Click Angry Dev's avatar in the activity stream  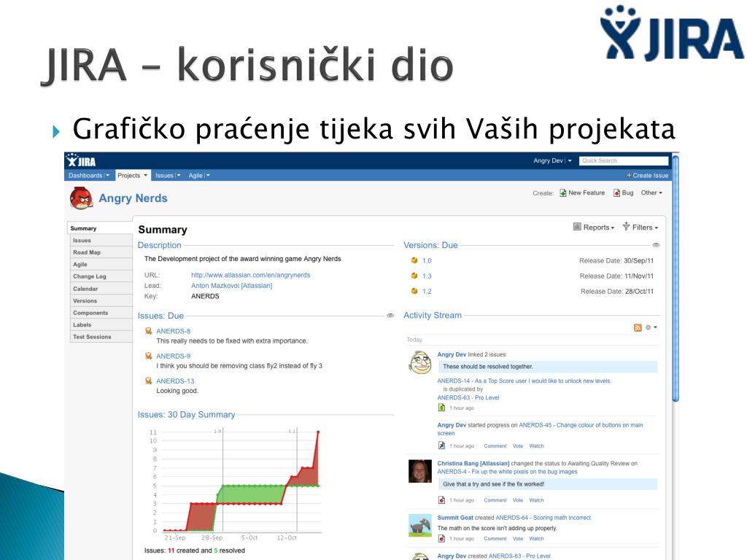tap(420, 362)
